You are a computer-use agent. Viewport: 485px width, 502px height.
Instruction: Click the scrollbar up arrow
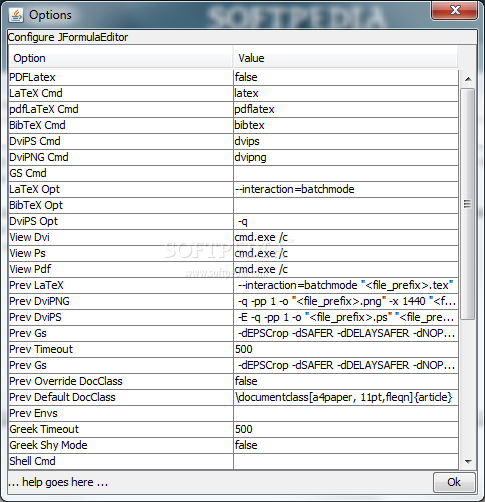pyautogui.click(x=468, y=79)
